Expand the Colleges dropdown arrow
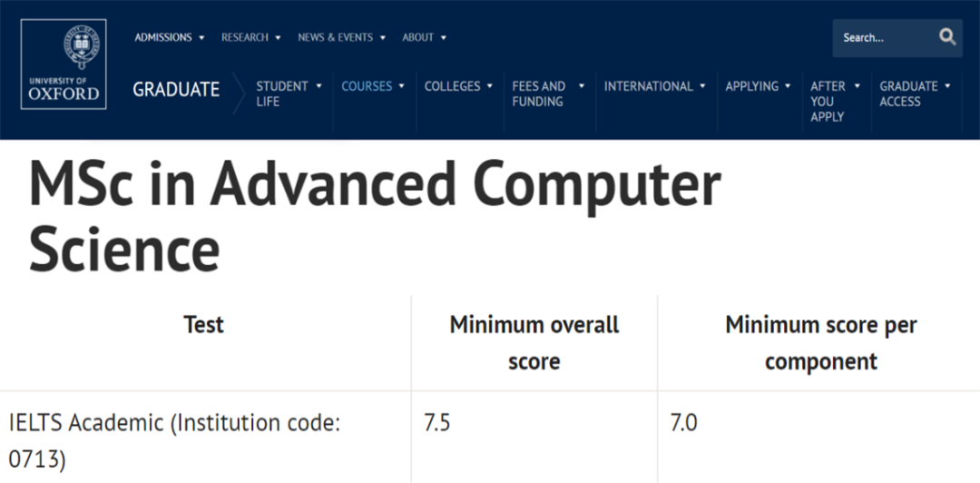The height and width of the screenshot is (483, 980). [489, 85]
